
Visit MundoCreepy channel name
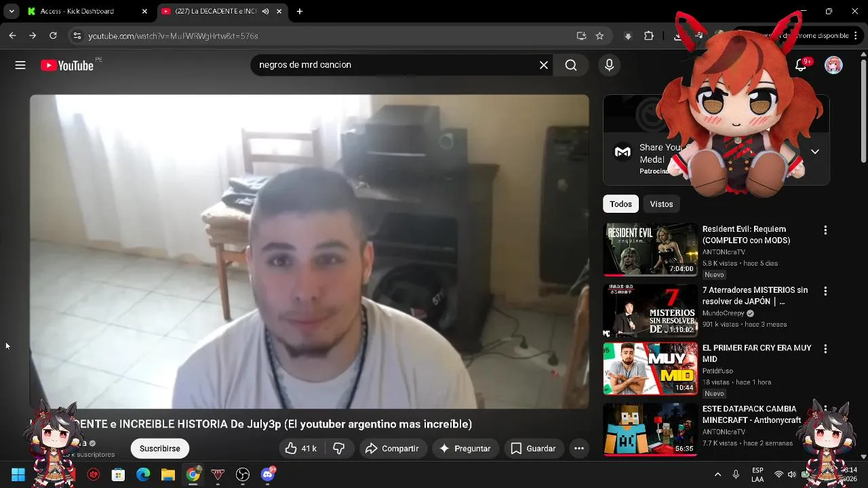tap(723, 313)
